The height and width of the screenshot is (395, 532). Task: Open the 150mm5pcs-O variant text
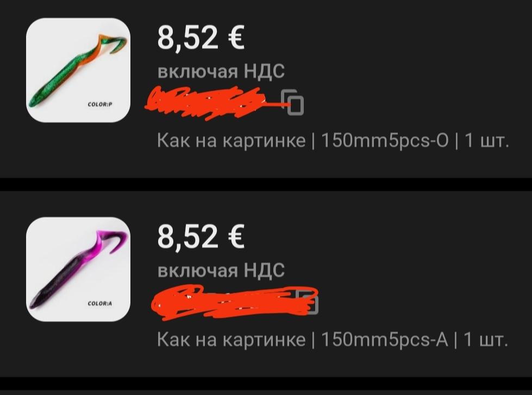pos(384,140)
